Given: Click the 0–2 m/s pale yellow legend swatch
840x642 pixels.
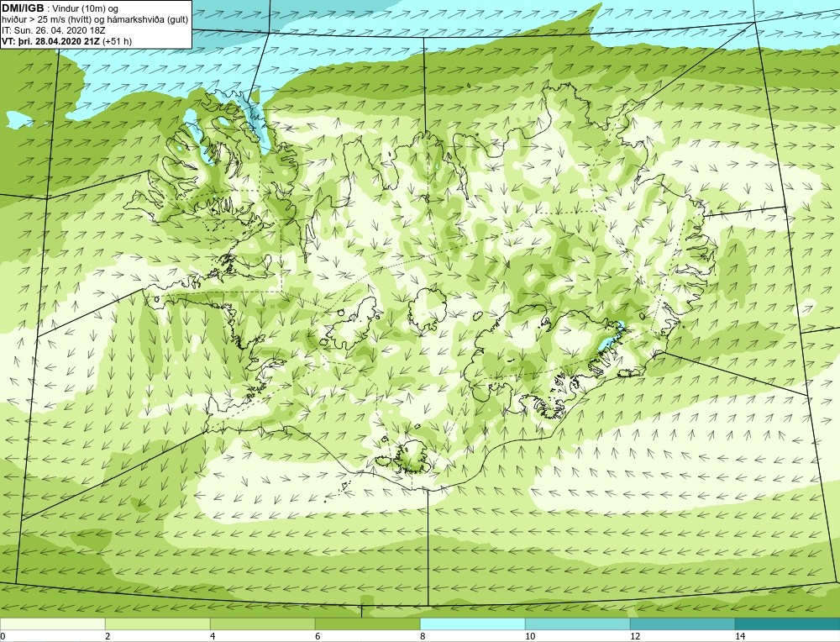Looking at the screenshot, I should (x=52, y=624).
